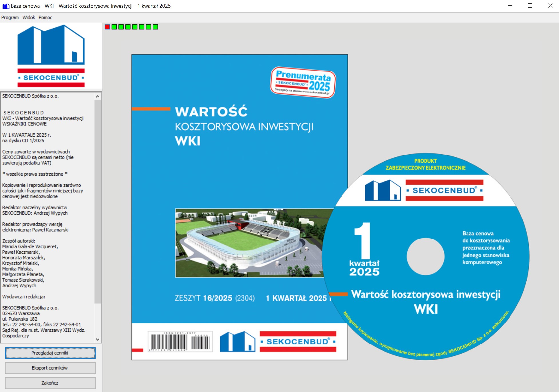Click the Prenumerata 2025 badge
Screen dimensions: 559x392
[303, 82]
